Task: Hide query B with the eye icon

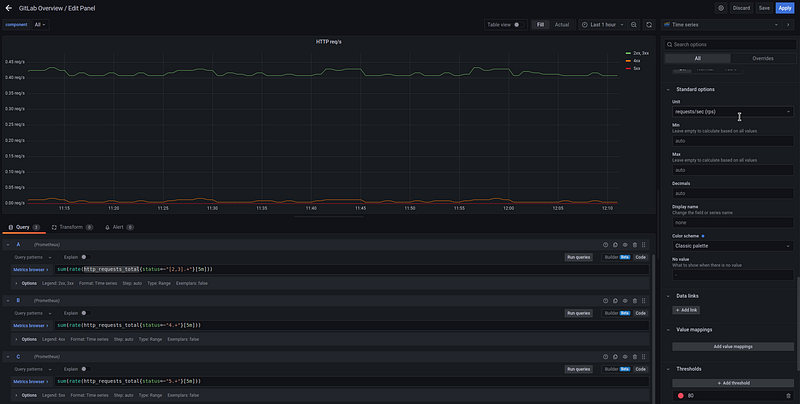Action: [x=625, y=301]
